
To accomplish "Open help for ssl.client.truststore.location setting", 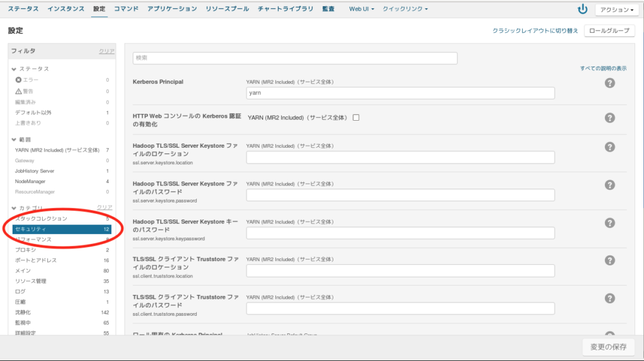I will [x=609, y=260].
